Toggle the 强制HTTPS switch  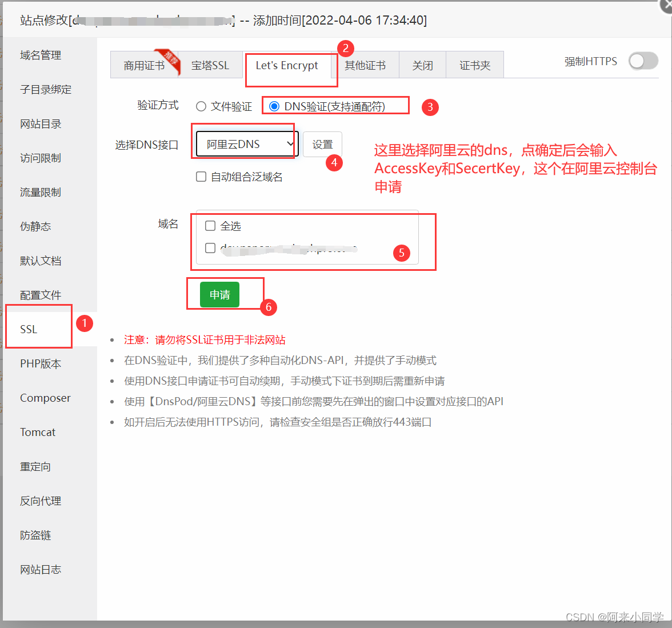(x=643, y=61)
